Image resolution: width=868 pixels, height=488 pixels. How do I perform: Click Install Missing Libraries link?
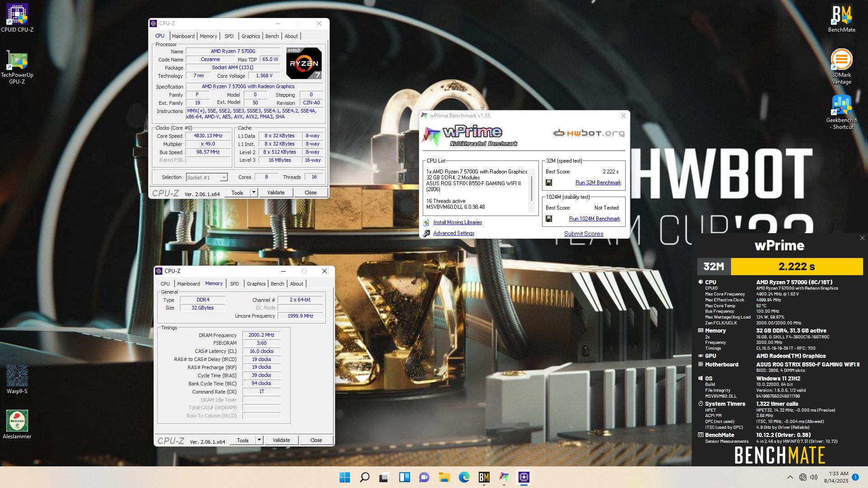coord(458,222)
